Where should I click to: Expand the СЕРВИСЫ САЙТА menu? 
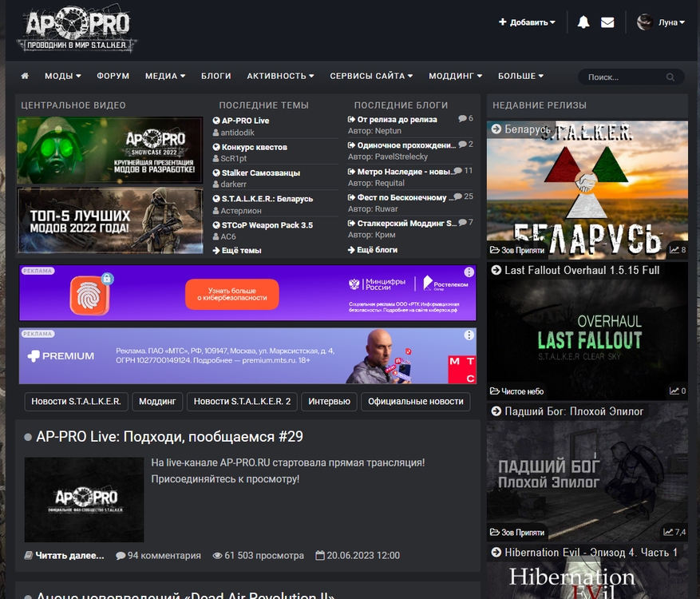371,76
